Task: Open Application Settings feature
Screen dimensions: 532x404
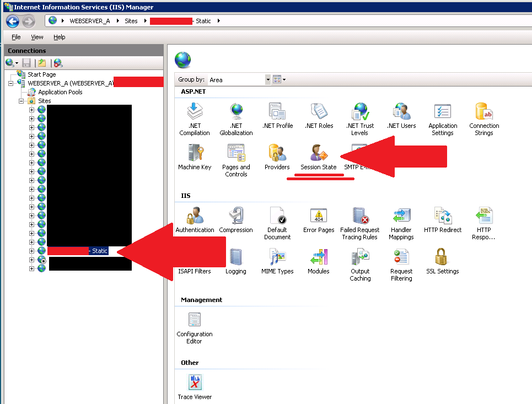Action: click(443, 119)
